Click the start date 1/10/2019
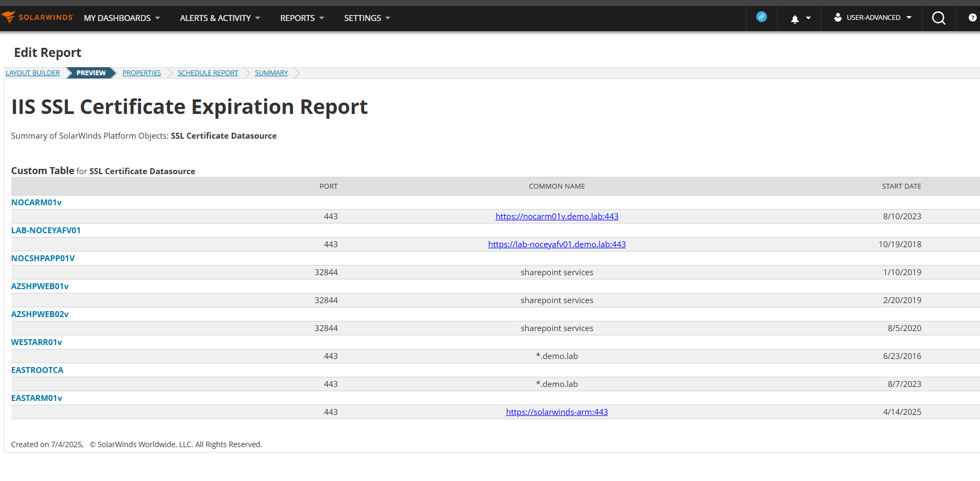The image size is (980, 481). tap(902, 272)
